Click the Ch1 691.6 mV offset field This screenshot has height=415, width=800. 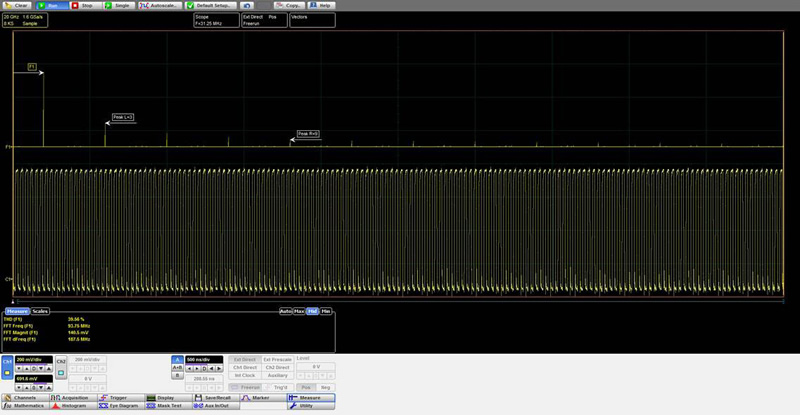click(x=34, y=379)
